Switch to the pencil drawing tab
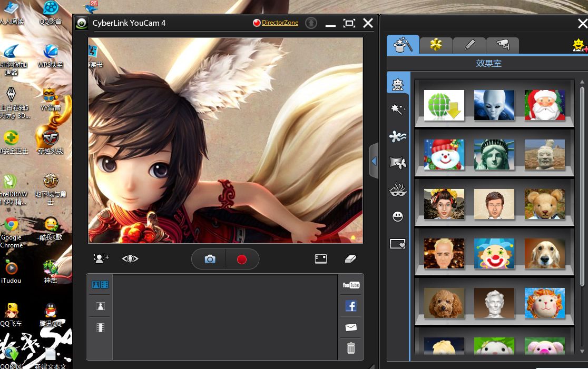This screenshot has height=369, width=588. pyautogui.click(x=469, y=45)
